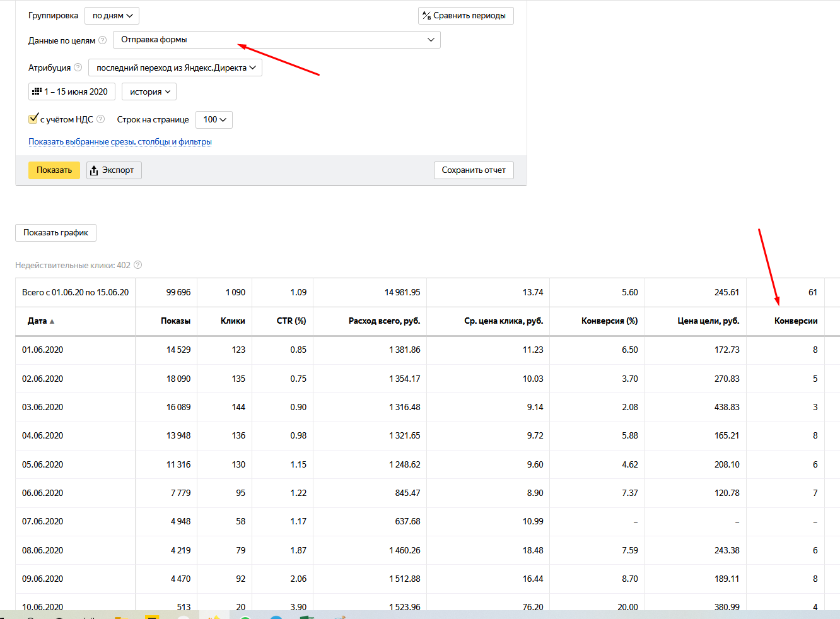Screen dimensions: 840x619
Task: Expand the Отправка формы goal dropdown
Action: (x=276, y=40)
